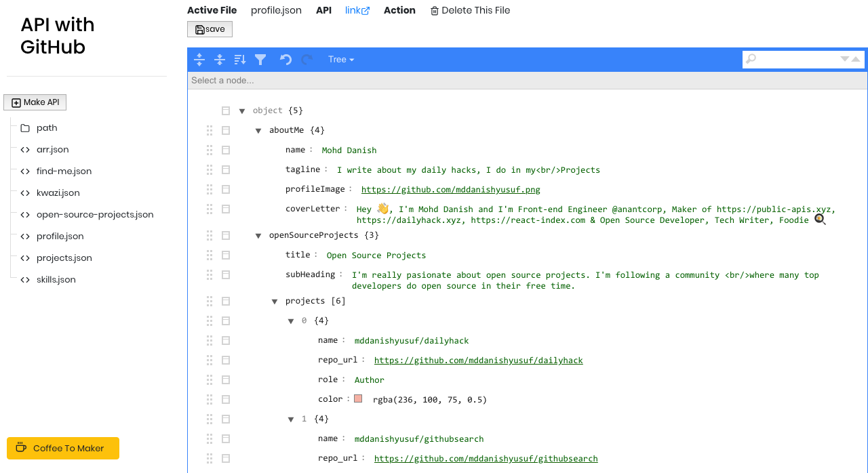Screen dimensions: 868x473
Task: Open projects.json in the file list
Action: pos(64,258)
